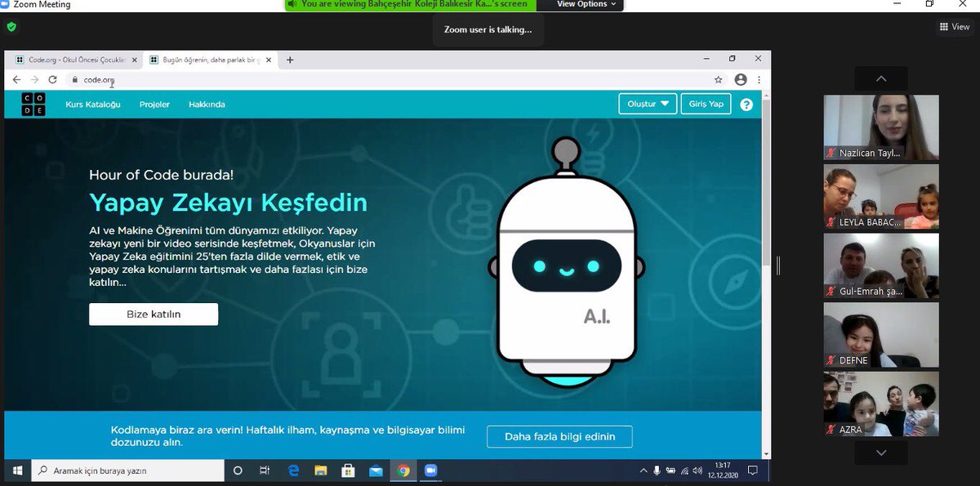Show more participants with the down chevron
The image size is (980, 486).
880,452
